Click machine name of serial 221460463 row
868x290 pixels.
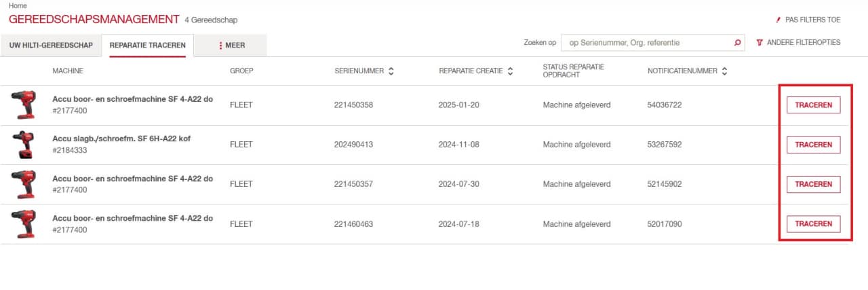(133, 218)
